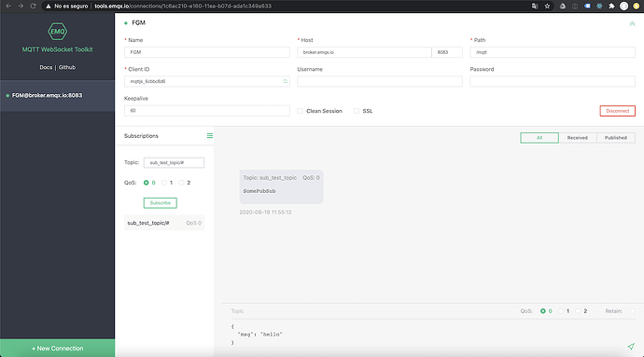The image size is (644, 357).
Task: Click the subscription Topic input field
Action: (174, 162)
